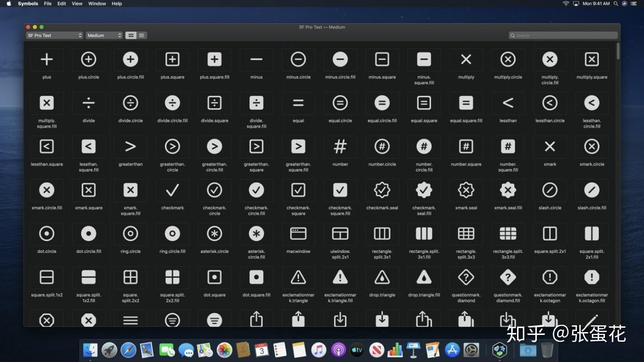Select the ring.circle symbol
Screen dimensions: 644x362
[x=130, y=234]
